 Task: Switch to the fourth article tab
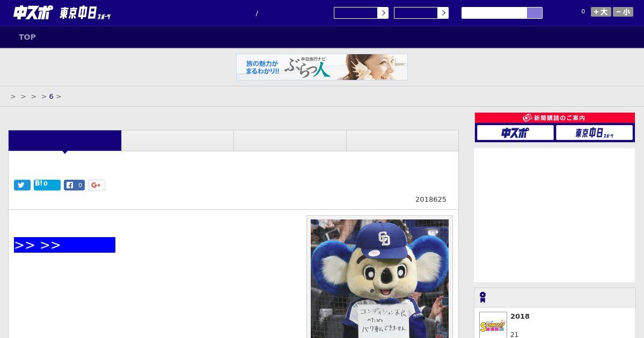(402, 141)
